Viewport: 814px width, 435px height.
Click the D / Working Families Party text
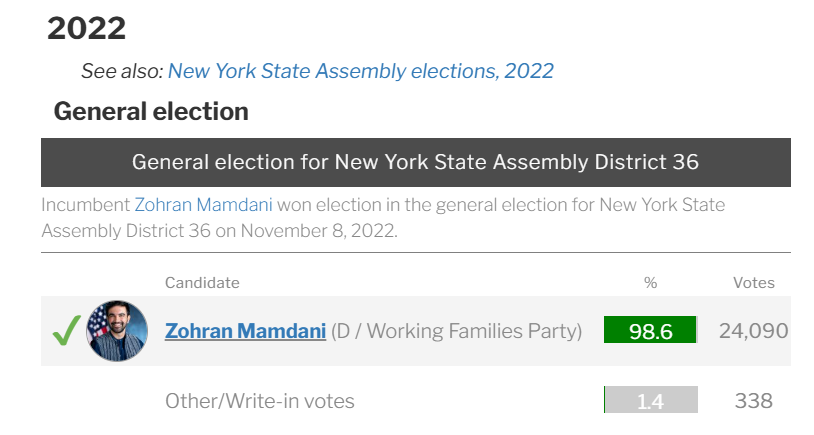(457, 331)
